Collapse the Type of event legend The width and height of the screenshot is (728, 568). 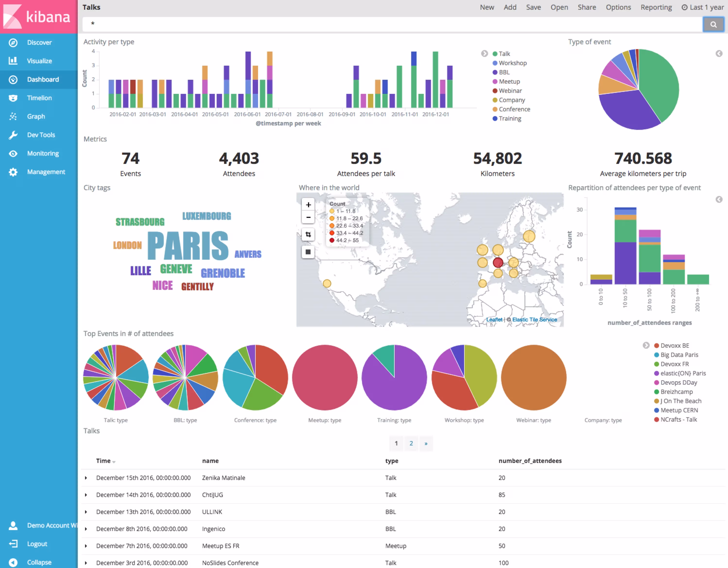719,53
